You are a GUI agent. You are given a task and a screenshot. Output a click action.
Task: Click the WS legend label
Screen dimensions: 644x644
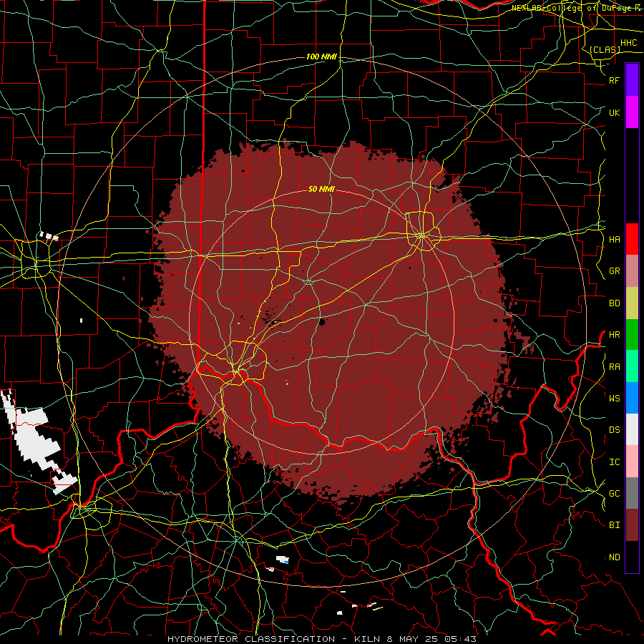[x=614, y=398]
